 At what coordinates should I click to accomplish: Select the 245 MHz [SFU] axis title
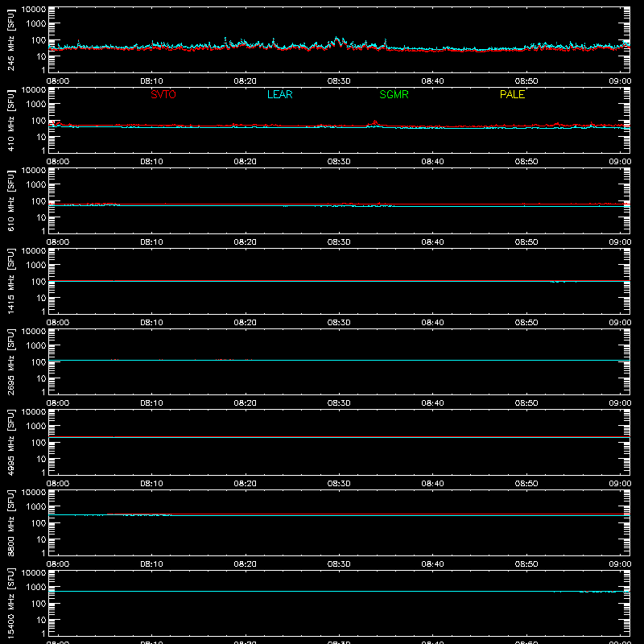(x=10, y=40)
